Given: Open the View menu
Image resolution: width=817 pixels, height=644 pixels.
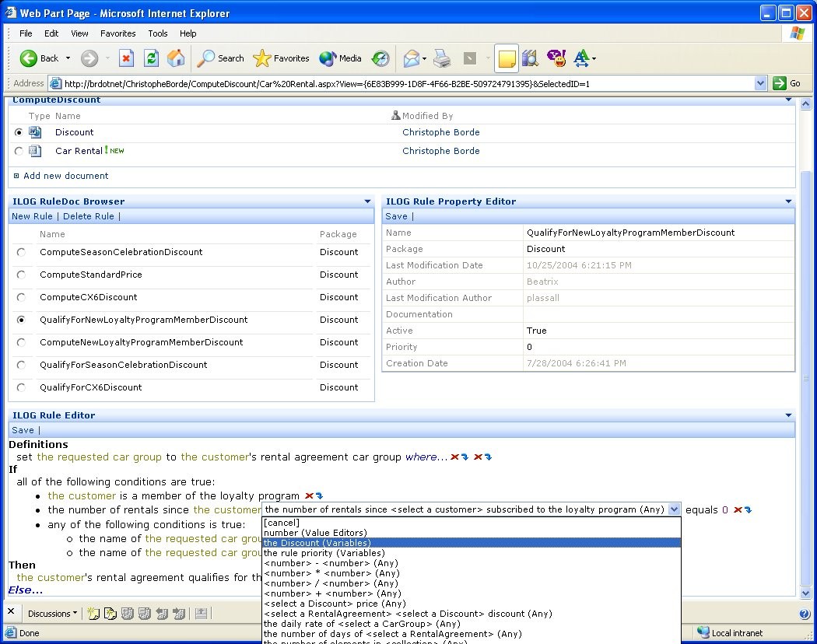Looking at the screenshot, I should pyautogui.click(x=79, y=33).
